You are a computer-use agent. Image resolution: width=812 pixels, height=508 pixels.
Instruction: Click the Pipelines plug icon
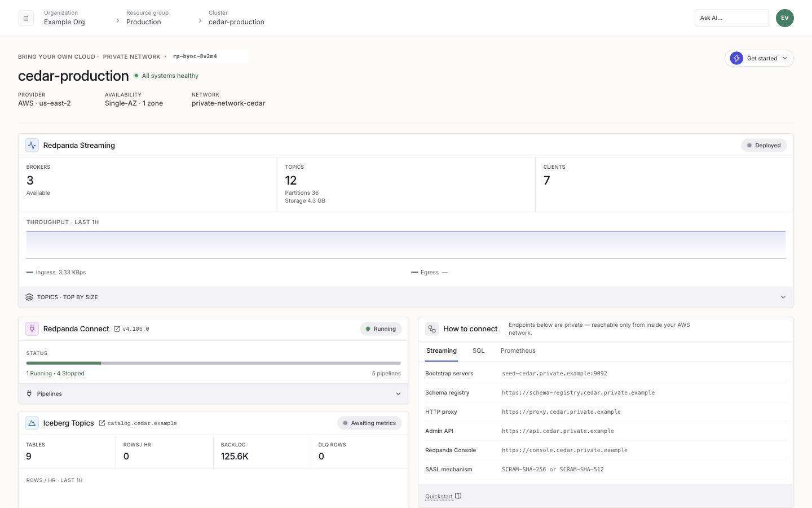click(x=29, y=393)
